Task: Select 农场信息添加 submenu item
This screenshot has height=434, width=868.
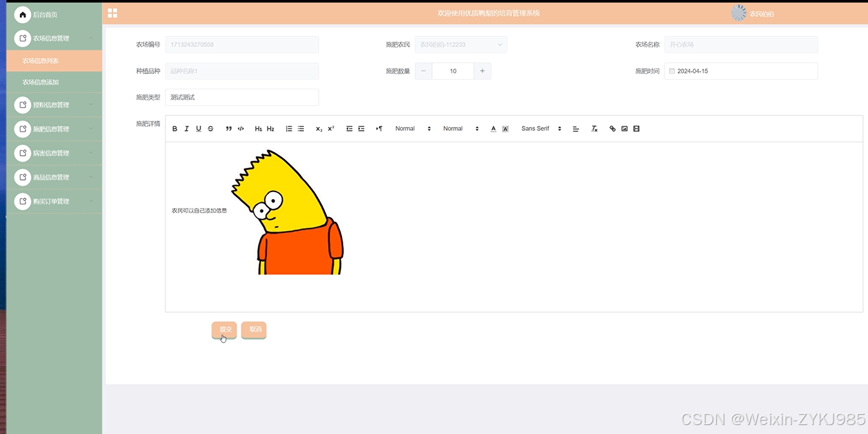Action: pyautogui.click(x=54, y=82)
